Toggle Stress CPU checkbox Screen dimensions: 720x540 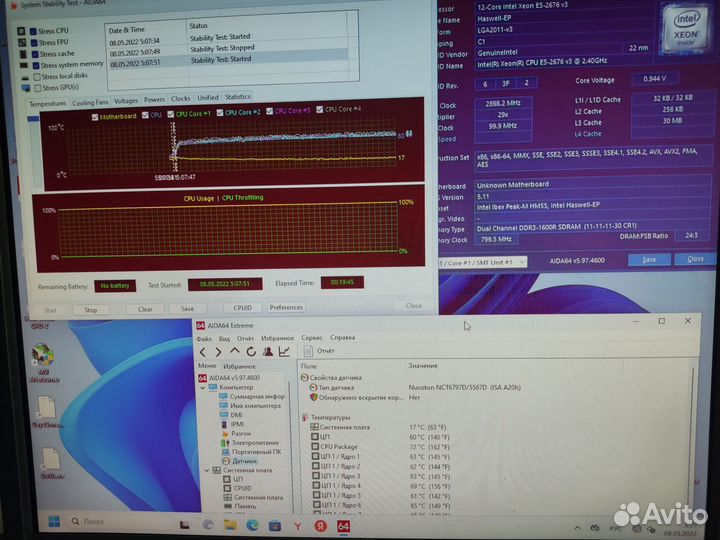click(x=33, y=31)
